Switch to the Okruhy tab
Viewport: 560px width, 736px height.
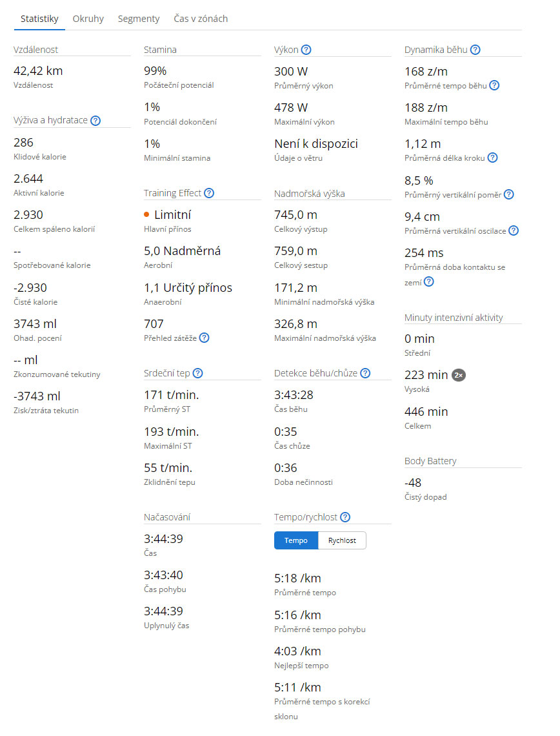click(x=88, y=19)
